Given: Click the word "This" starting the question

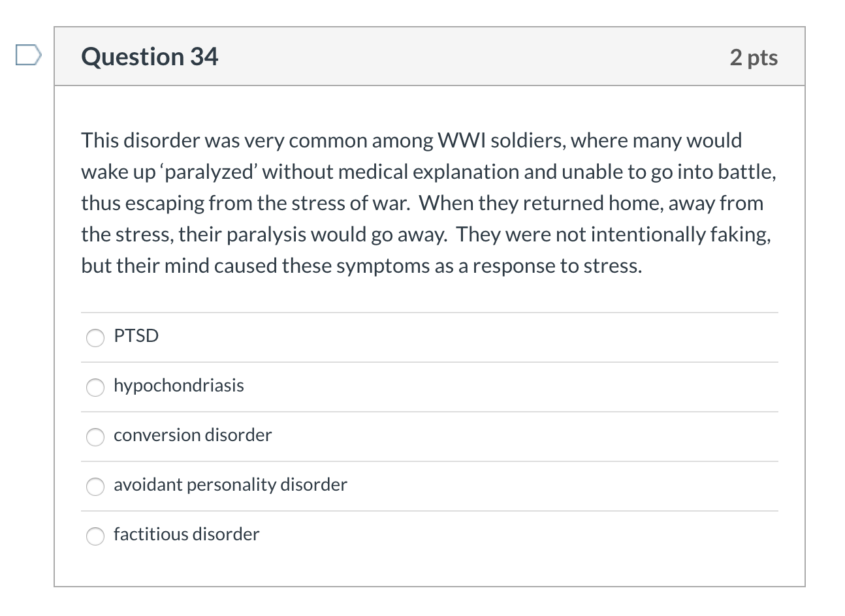Looking at the screenshot, I should click(100, 141).
